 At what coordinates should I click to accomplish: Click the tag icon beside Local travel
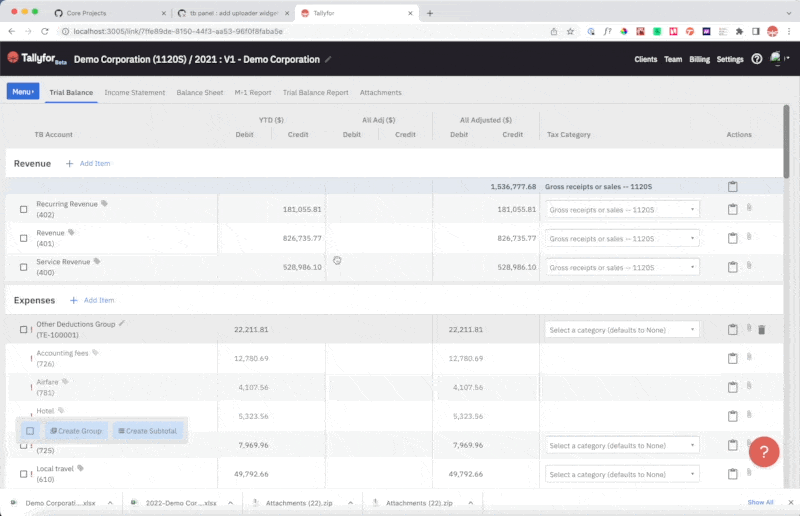click(80, 468)
